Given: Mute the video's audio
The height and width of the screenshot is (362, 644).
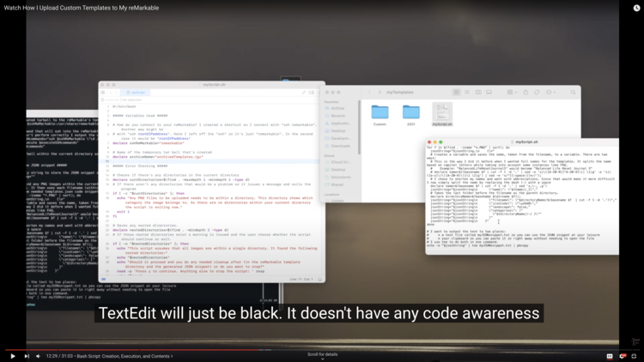Looking at the screenshot, I should (38, 356).
